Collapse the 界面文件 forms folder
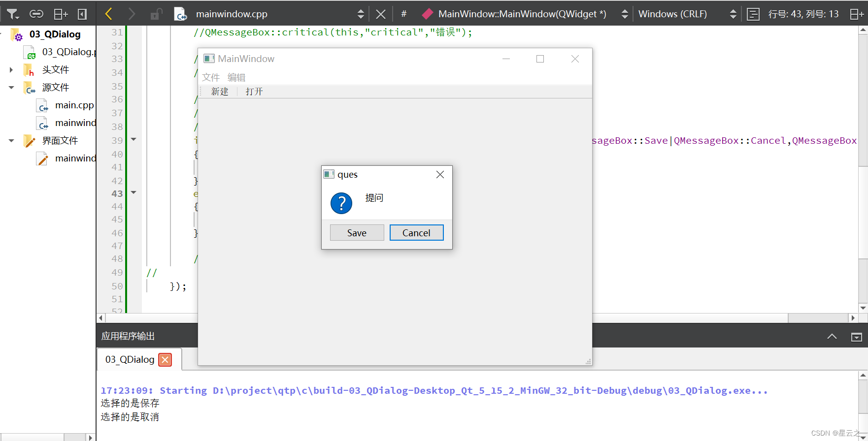The width and height of the screenshot is (868, 441). coord(11,141)
